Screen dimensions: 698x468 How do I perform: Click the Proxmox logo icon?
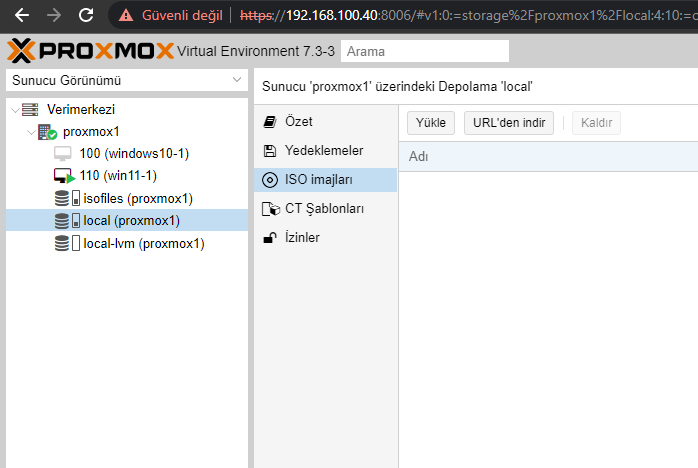point(21,51)
